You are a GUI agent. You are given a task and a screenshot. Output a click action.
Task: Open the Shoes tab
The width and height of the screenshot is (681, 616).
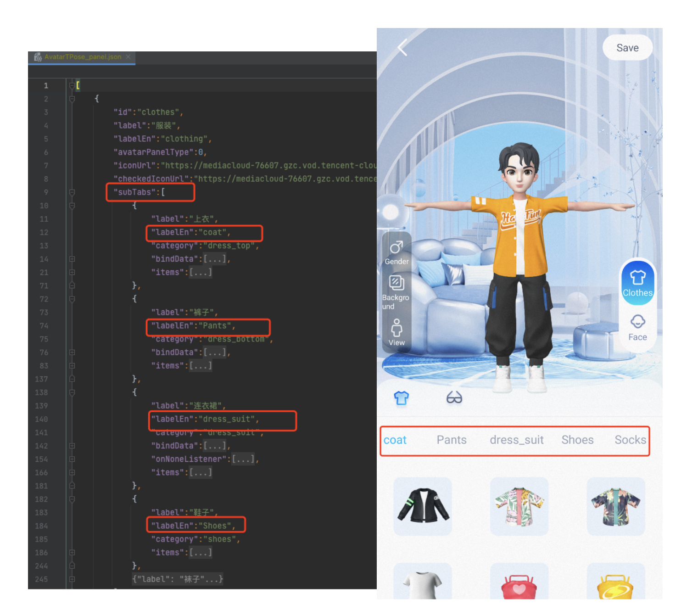click(577, 440)
